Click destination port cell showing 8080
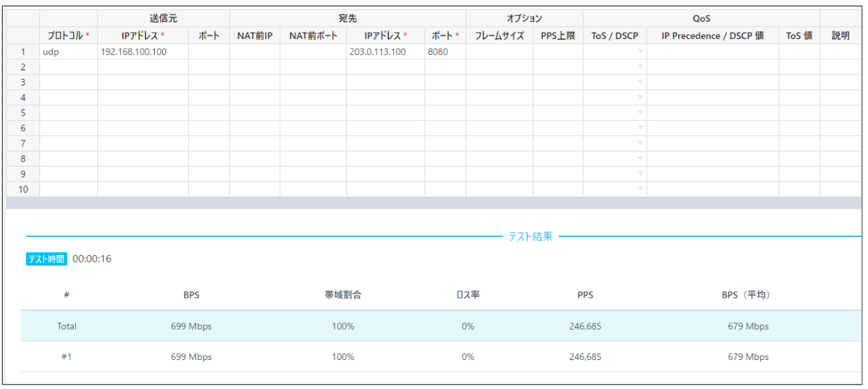This screenshot has height=389, width=868. [x=444, y=51]
